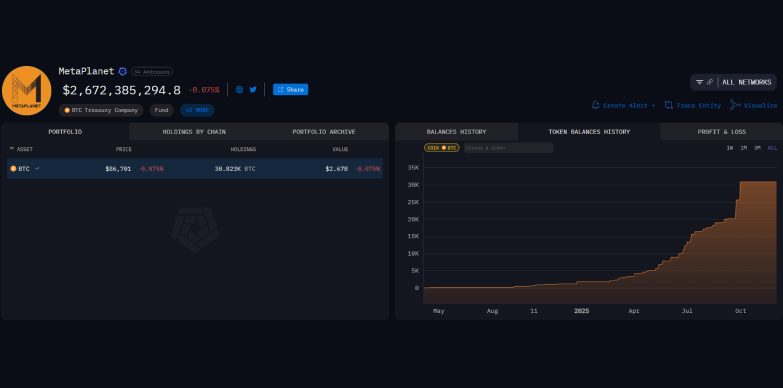783x388 pixels.
Task: Click the 30.823K BTC holdings value
Action: (x=235, y=169)
